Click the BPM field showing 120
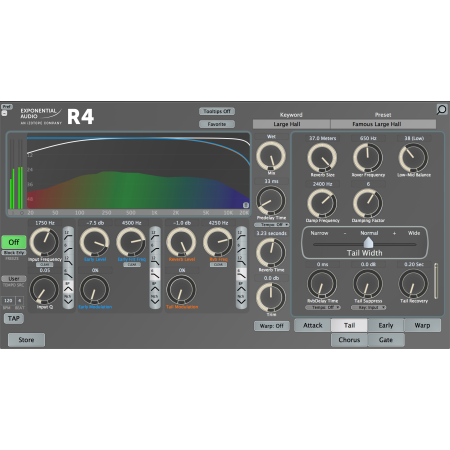This screenshot has width=450, height=450. pos(8,301)
